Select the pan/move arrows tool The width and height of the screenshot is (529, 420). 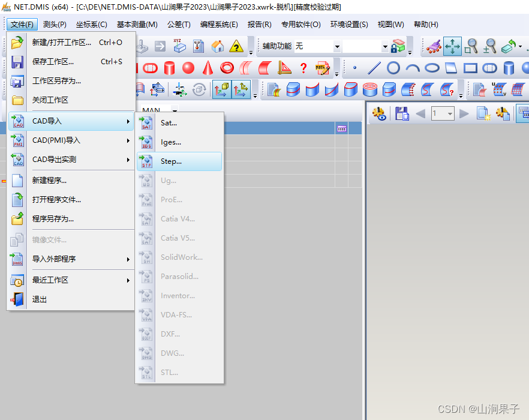click(452, 46)
